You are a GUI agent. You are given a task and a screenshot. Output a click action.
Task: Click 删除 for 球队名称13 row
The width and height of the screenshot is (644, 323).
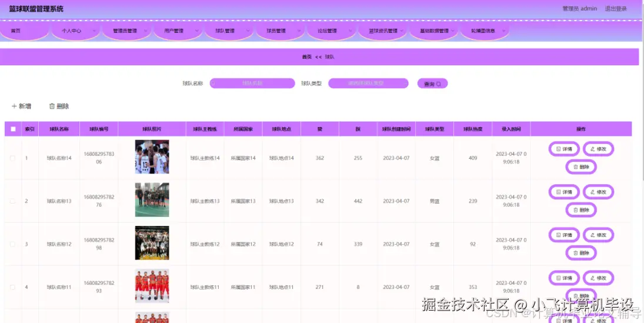[581, 210]
